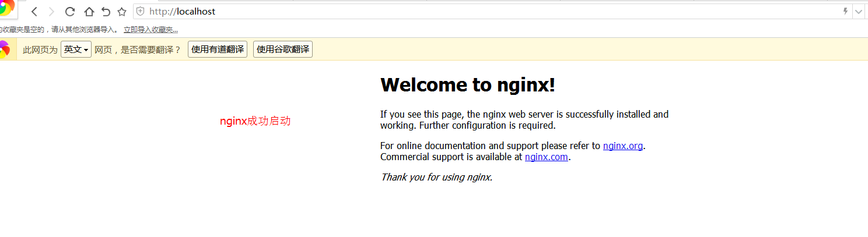868x237 pixels.
Task: Open the 英文 language dropdown
Action: 76,49
